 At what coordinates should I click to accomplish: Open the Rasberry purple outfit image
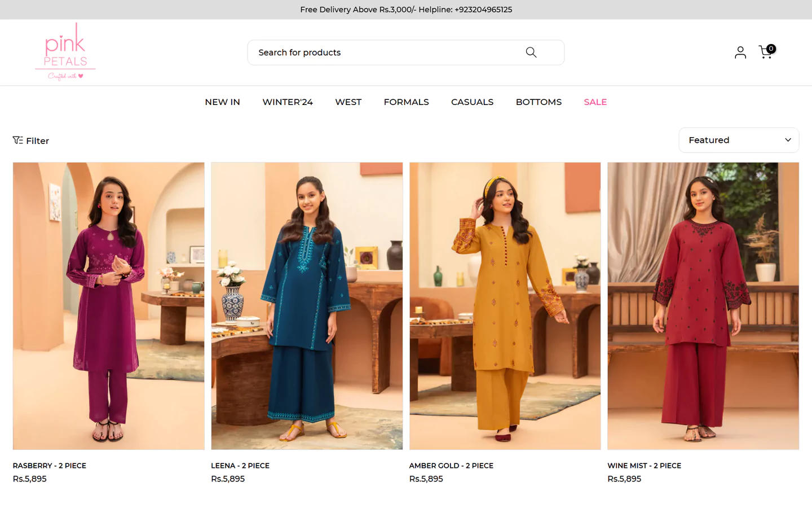(109, 305)
